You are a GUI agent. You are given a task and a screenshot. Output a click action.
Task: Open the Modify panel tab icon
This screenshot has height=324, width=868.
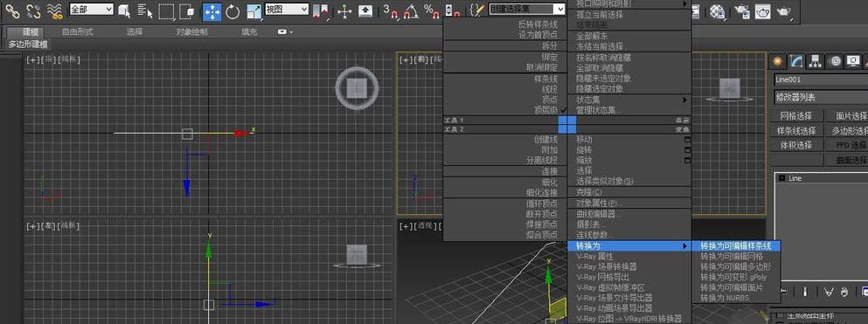pos(796,61)
